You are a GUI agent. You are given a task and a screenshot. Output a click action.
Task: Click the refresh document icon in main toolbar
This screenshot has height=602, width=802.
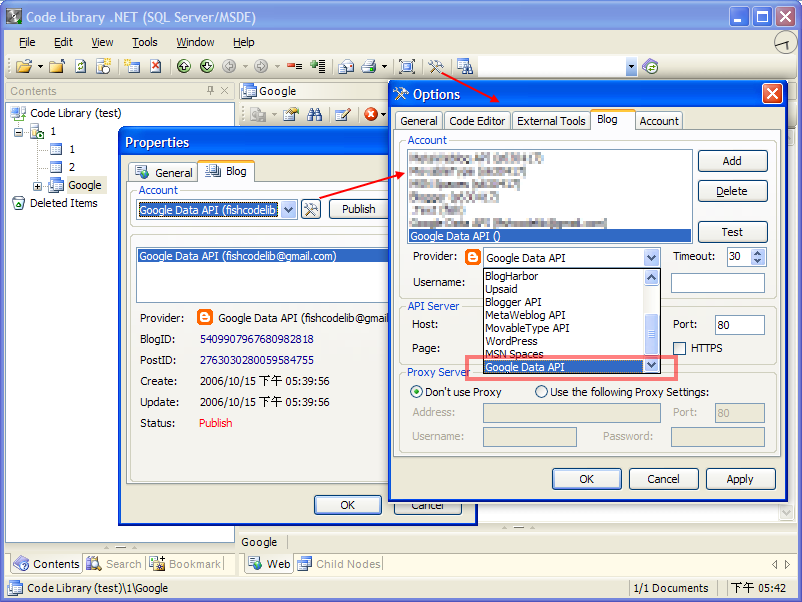pos(80,66)
